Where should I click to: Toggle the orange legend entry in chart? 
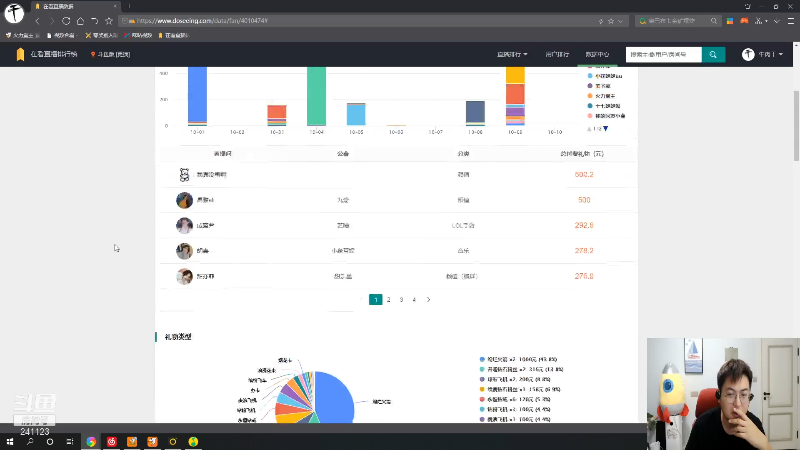click(602, 96)
